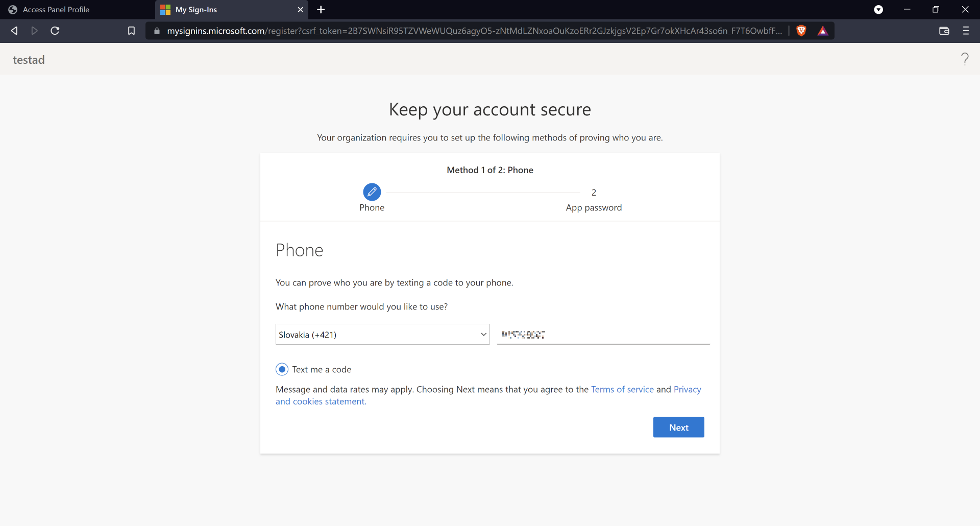The width and height of the screenshot is (980, 526).
Task: Close the My Sign-Ins tab
Action: 300,10
